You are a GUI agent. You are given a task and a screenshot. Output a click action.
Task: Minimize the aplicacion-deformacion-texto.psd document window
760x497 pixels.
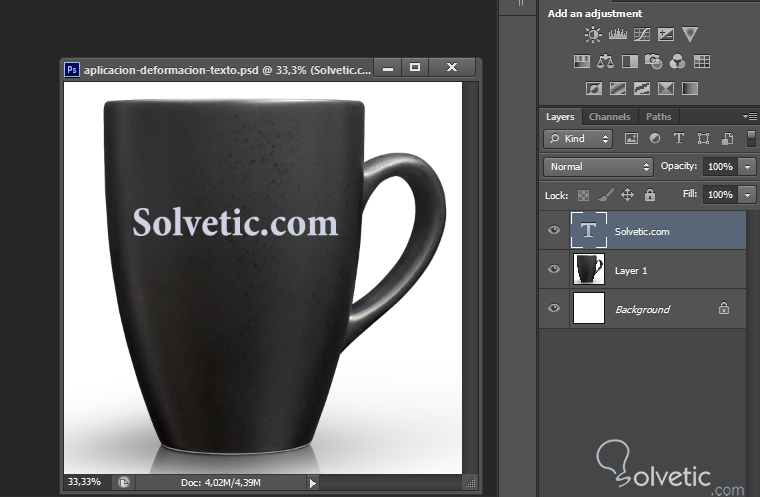click(388, 67)
